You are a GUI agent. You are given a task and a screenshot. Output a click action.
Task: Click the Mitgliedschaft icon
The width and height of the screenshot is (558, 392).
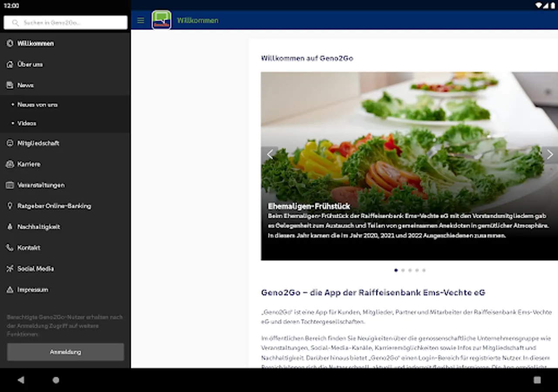pos(10,143)
